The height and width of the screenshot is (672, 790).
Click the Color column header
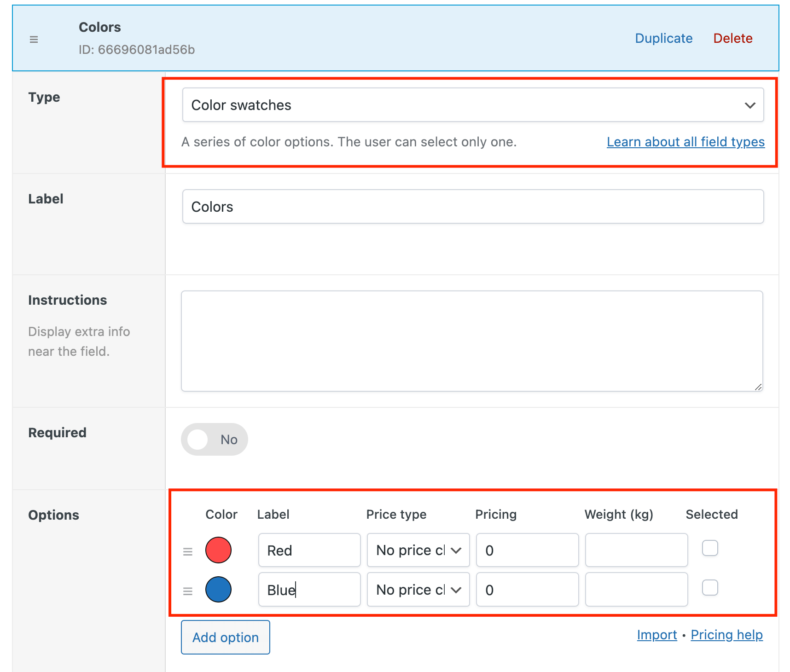click(221, 514)
